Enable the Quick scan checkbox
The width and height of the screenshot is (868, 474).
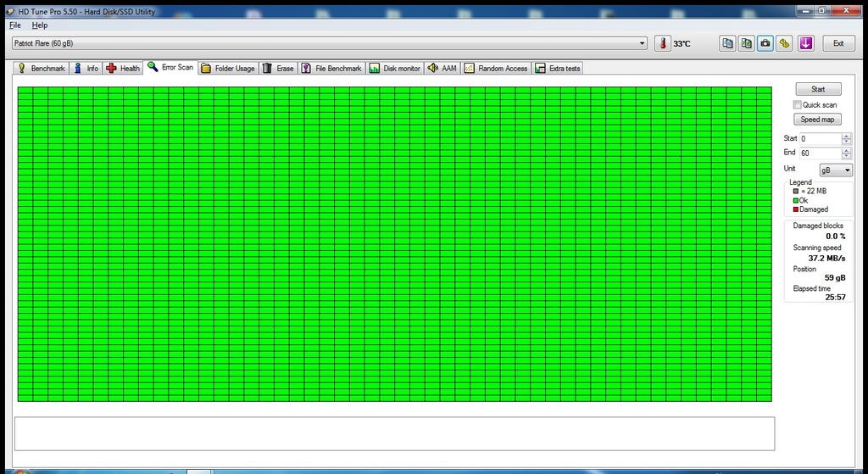click(x=797, y=104)
